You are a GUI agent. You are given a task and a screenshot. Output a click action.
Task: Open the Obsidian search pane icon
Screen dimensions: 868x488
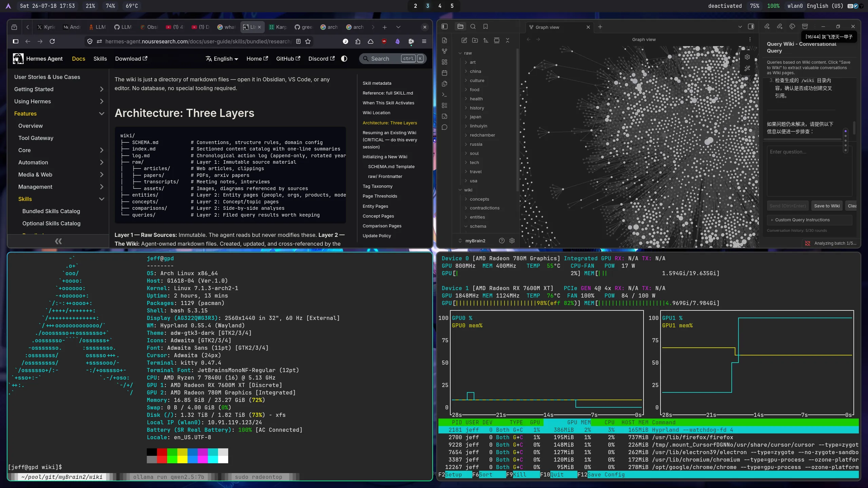pyautogui.click(x=473, y=26)
